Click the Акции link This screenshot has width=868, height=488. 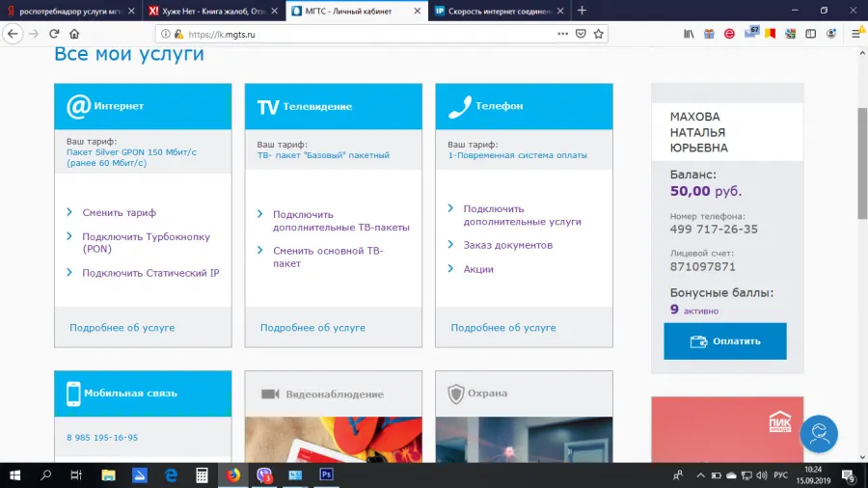pyautogui.click(x=478, y=269)
